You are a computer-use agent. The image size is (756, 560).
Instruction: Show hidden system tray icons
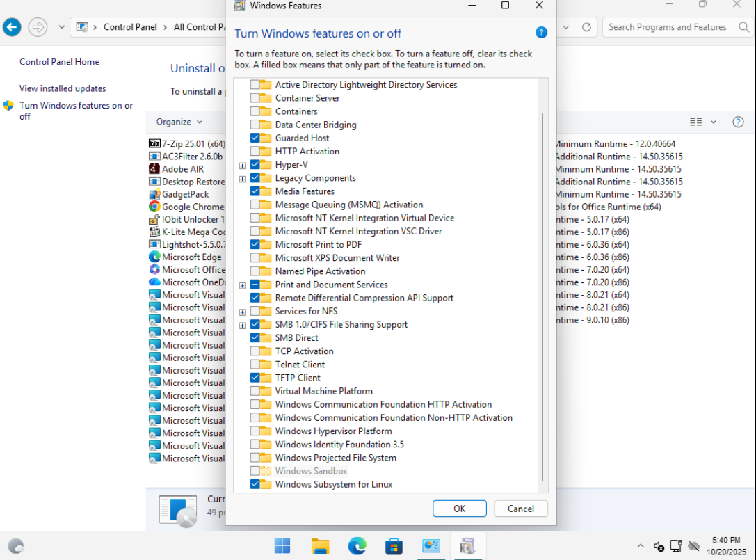pyautogui.click(x=641, y=546)
